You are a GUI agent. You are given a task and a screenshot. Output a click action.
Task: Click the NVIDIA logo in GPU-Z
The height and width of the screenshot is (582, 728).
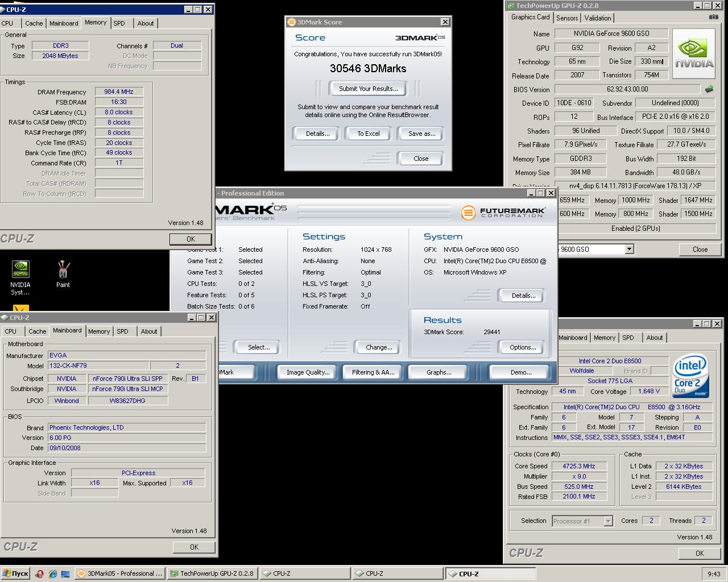694,54
